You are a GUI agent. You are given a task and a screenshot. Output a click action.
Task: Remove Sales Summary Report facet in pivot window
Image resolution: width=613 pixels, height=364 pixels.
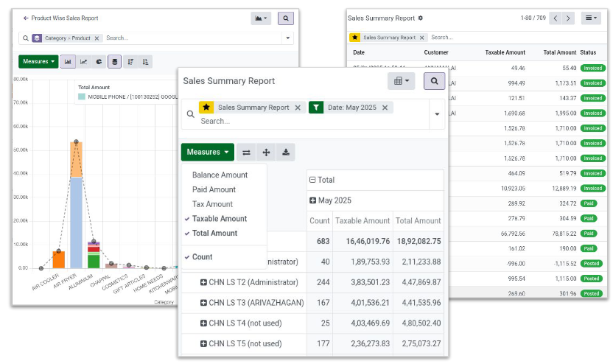coord(298,108)
